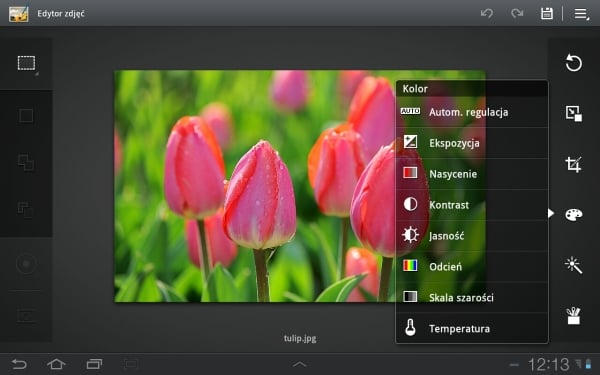Tap the rotate tool icon

(x=574, y=63)
